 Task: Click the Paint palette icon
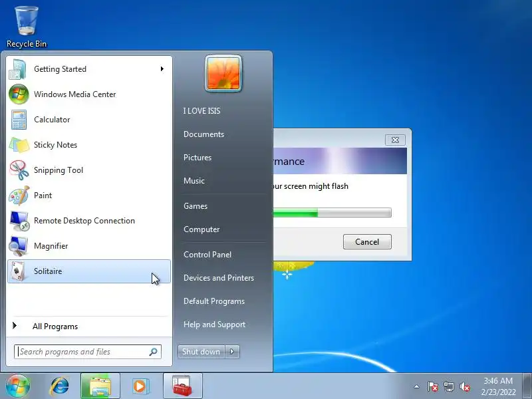point(19,196)
